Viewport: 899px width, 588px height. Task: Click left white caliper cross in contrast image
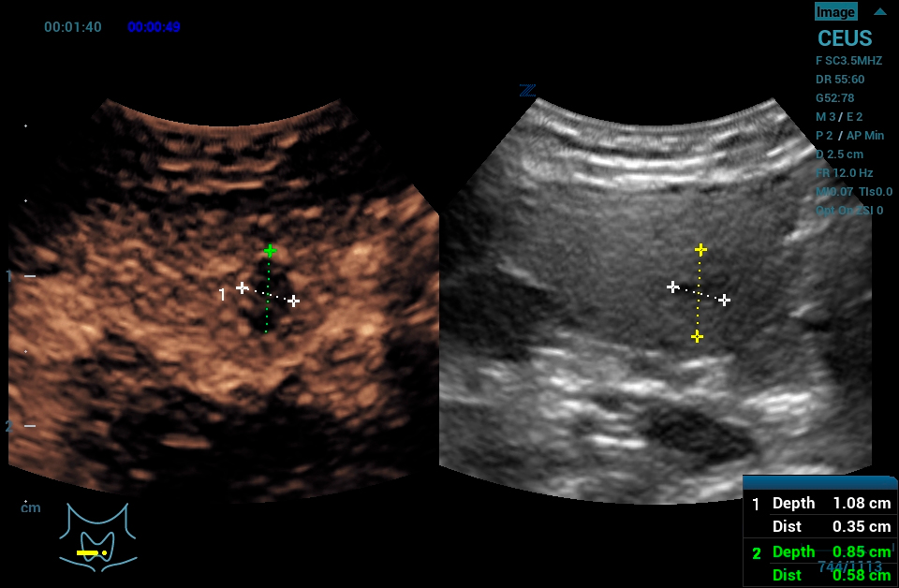pos(243,288)
